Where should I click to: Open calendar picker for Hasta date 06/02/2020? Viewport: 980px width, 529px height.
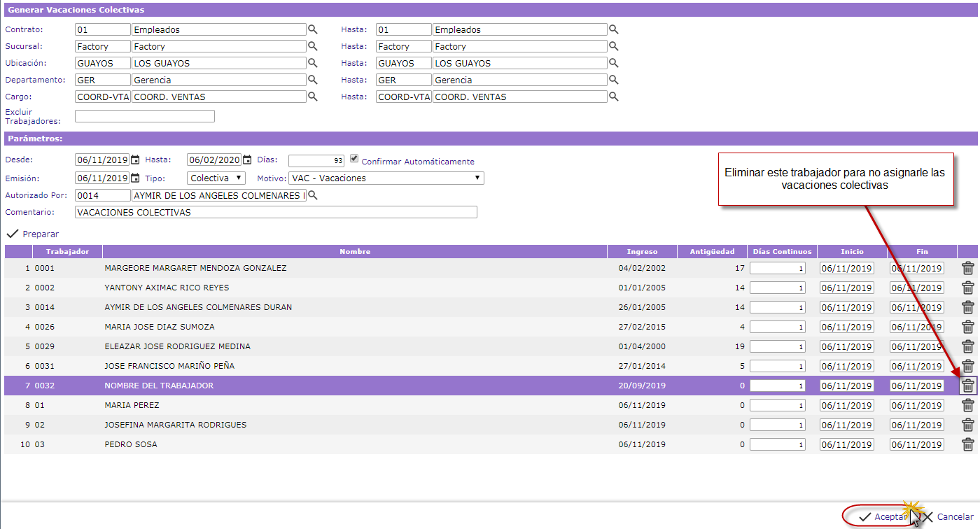[247, 160]
